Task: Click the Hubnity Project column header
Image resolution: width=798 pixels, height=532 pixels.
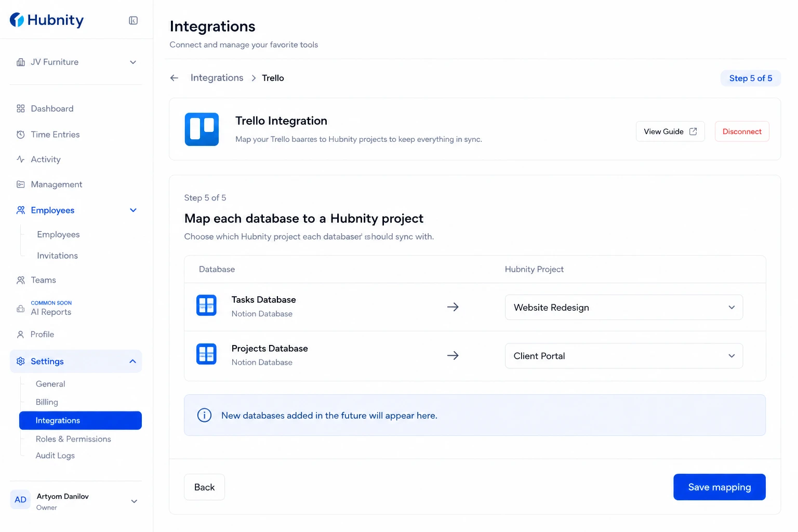Action: coord(534,269)
